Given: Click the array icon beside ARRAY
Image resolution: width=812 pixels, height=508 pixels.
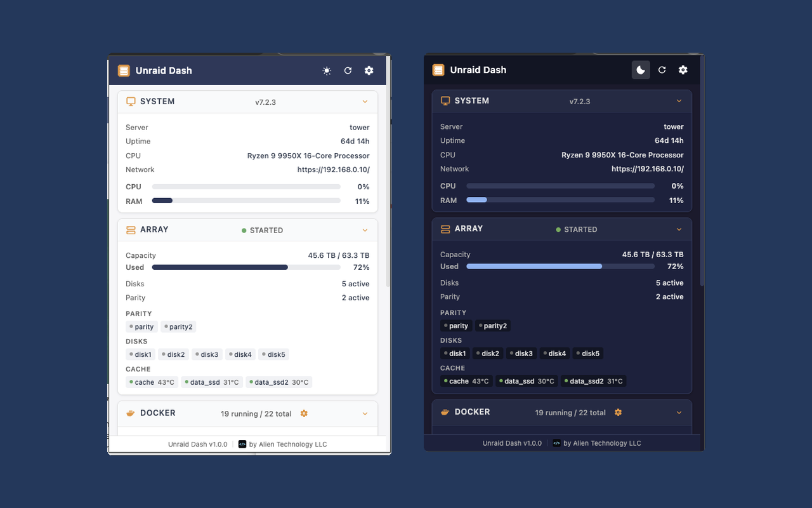Looking at the screenshot, I should pyautogui.click(x=131, y=229).
